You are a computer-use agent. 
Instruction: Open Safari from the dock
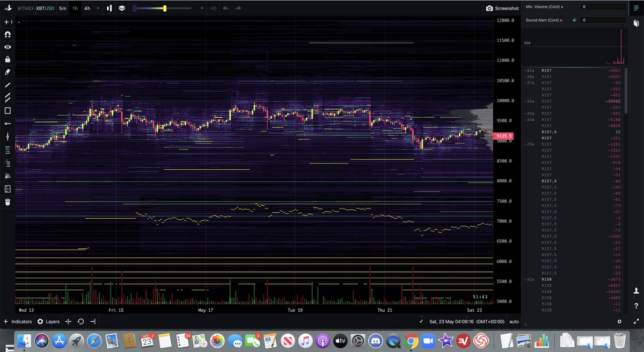click(x=94, y=341)
